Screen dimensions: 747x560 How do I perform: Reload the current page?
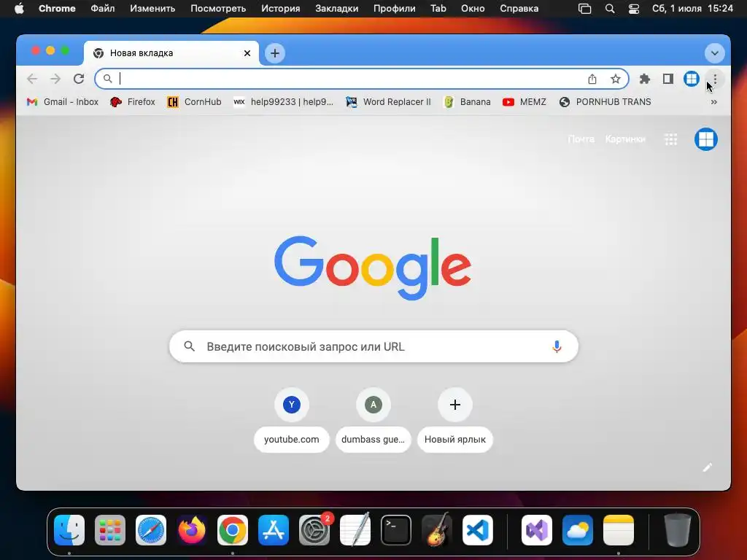click(79, 79)
